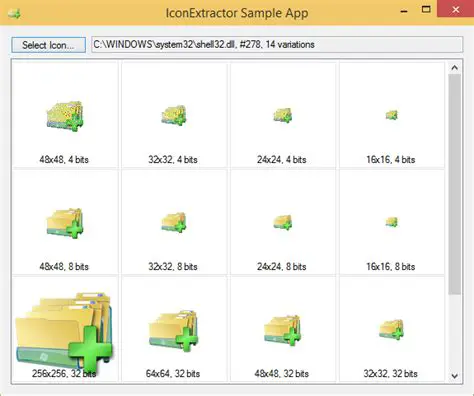Click the scrollbar up arrow
Screen dimensions: 474x396
pos(454,68)
